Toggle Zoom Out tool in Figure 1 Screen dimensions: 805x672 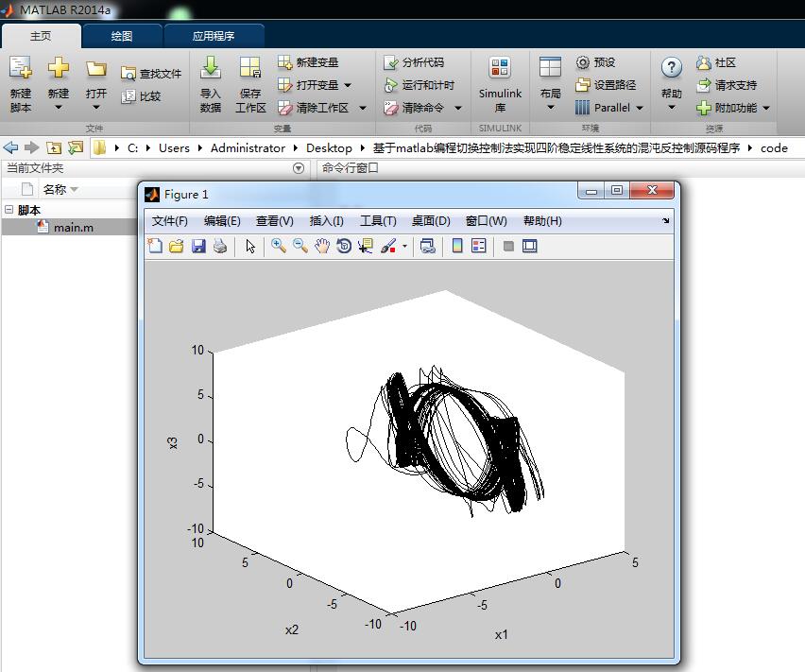tap(300, 246)
